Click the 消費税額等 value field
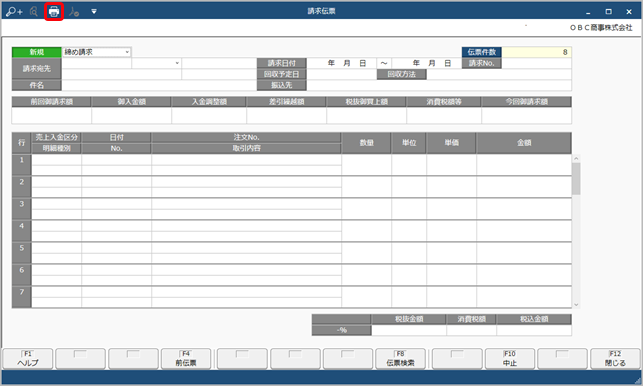Image resolution: width=643 pixels, height=386 pixels. click(x=444, y=116)
